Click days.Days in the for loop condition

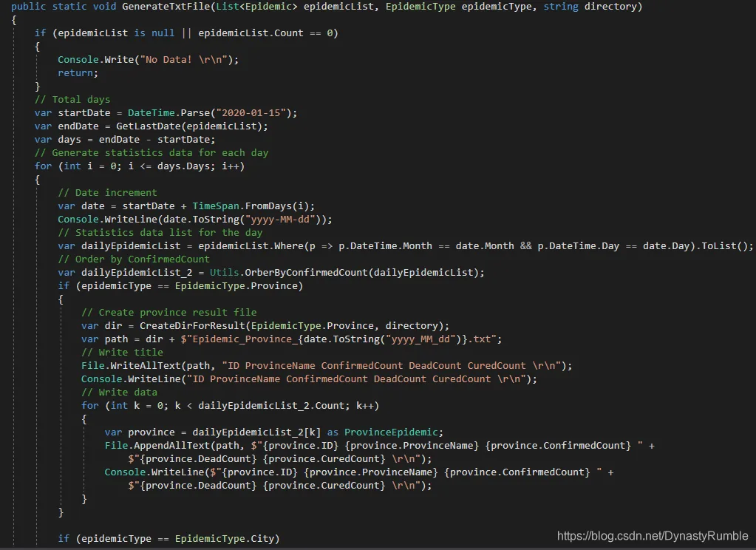184,166
